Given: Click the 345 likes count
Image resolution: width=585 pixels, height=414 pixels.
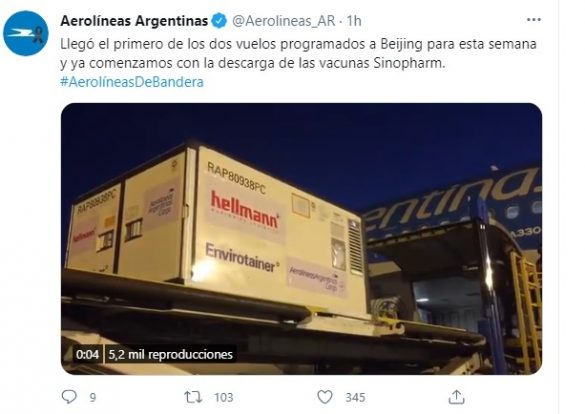Looking at the screenshot, I should coord(355,398).
